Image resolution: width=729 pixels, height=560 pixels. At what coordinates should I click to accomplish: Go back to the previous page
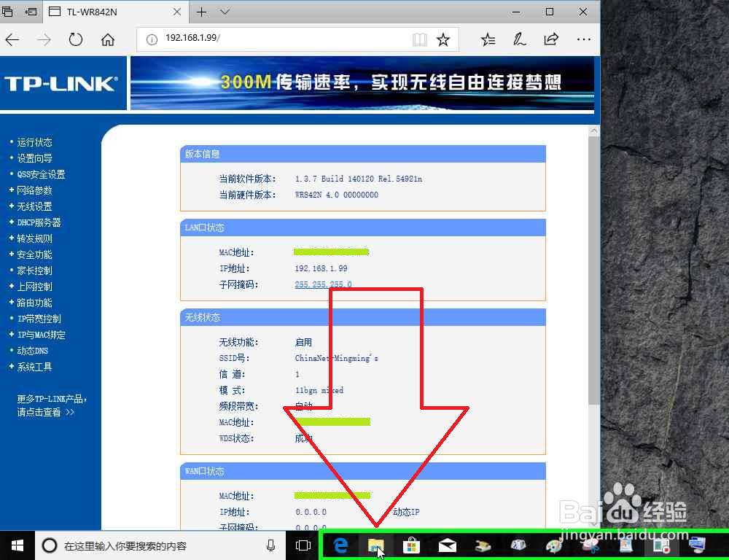(12, 40)
